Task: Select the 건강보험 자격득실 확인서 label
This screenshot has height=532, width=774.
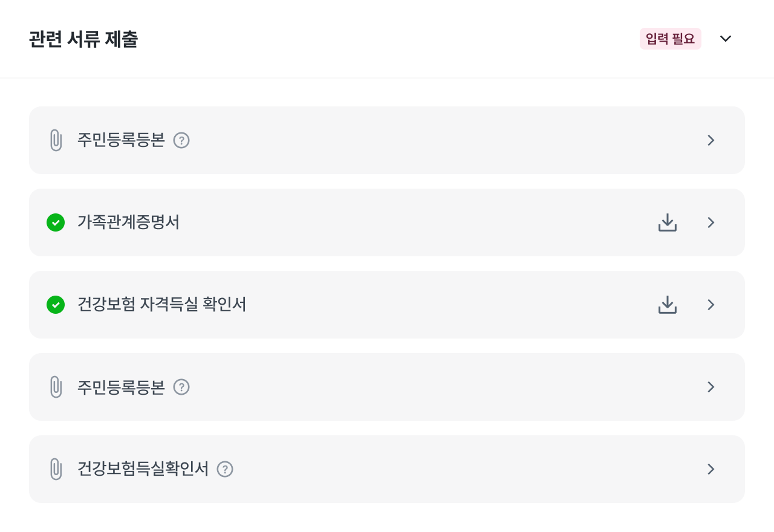Action: [161, 305]
